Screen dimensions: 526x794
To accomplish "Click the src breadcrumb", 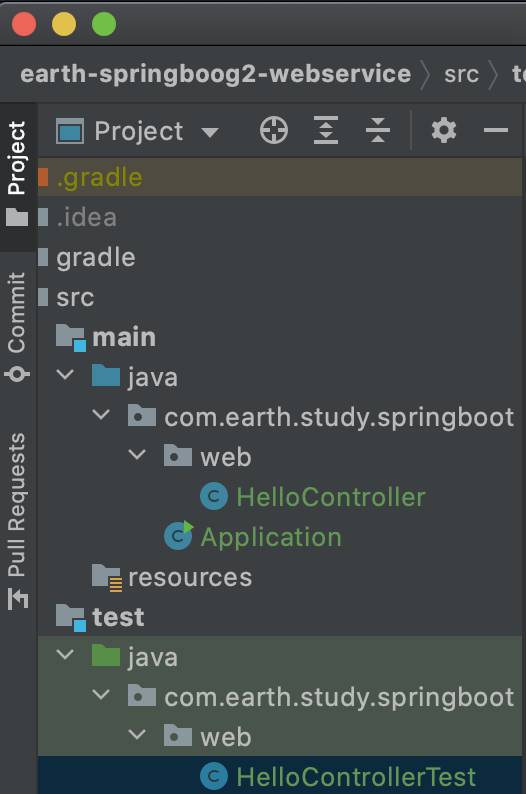I will (461, 74).
